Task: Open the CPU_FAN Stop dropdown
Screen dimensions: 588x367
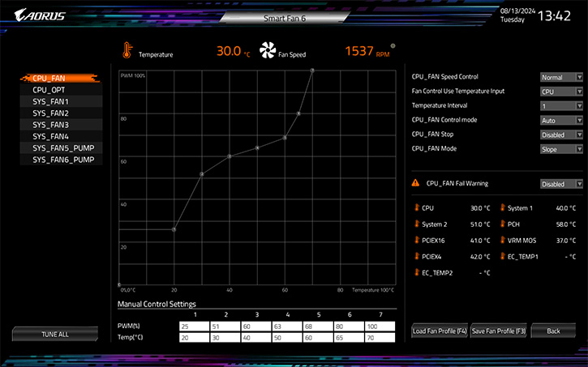Action: (561, 134)
